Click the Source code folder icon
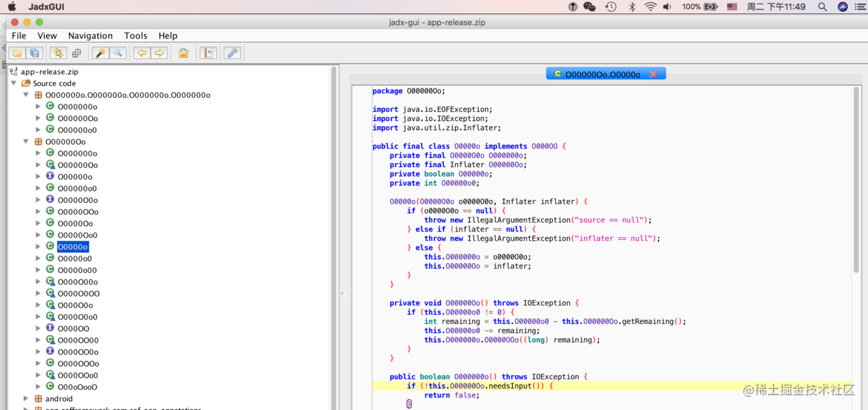 coord(26,83)
